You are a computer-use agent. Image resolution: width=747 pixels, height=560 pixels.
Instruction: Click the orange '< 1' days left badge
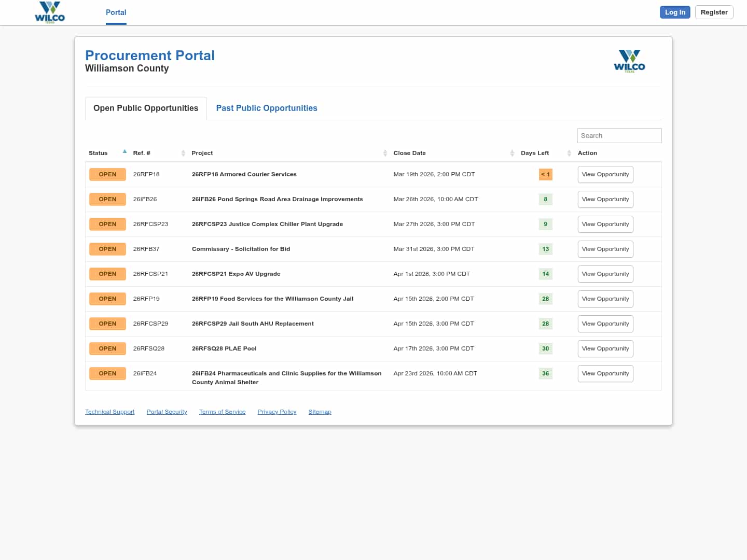(545, 175)
